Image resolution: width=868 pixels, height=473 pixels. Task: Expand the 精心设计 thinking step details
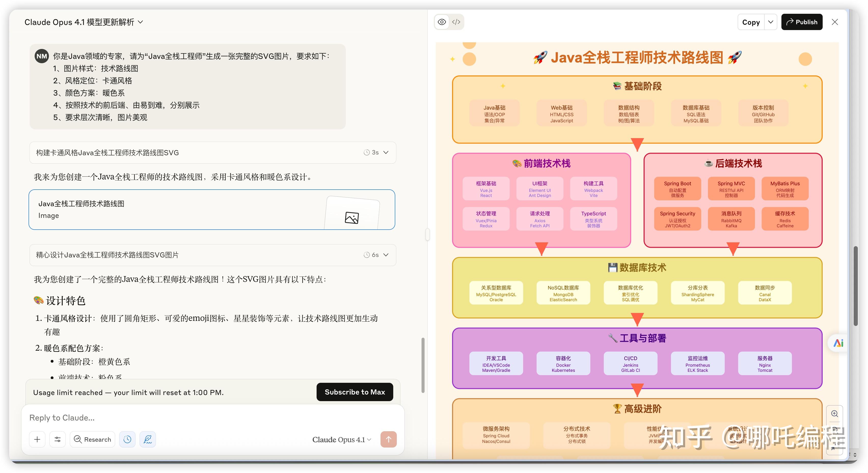tap(386, 255)
